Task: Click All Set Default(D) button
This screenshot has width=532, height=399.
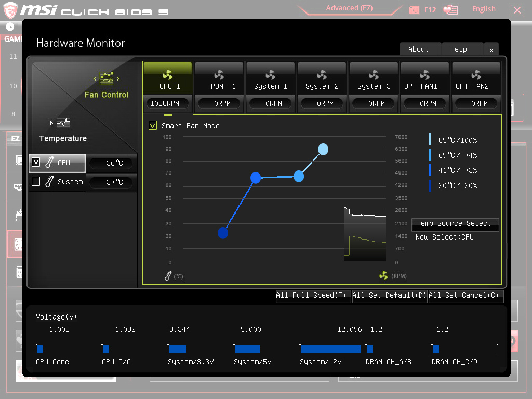Action: (390, 296)
